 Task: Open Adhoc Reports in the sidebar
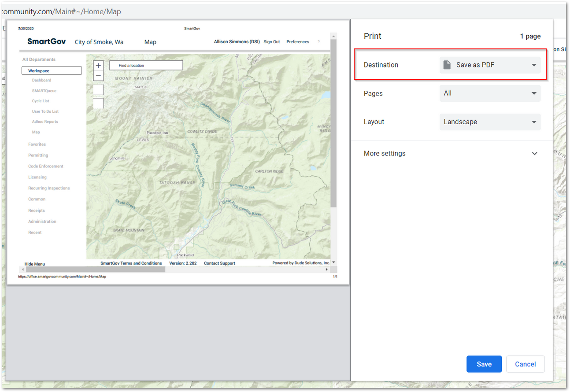pyautogui.click(x=45, y=122)
